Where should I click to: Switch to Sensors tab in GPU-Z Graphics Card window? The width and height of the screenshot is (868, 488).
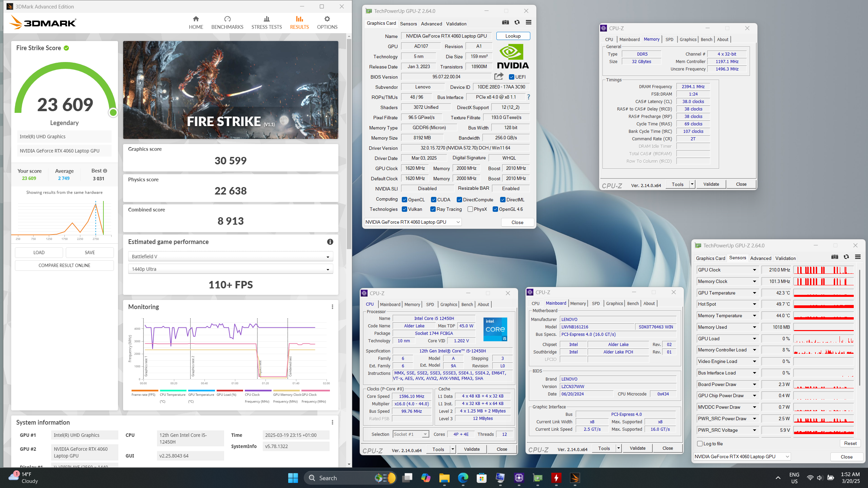pos(408,24)
